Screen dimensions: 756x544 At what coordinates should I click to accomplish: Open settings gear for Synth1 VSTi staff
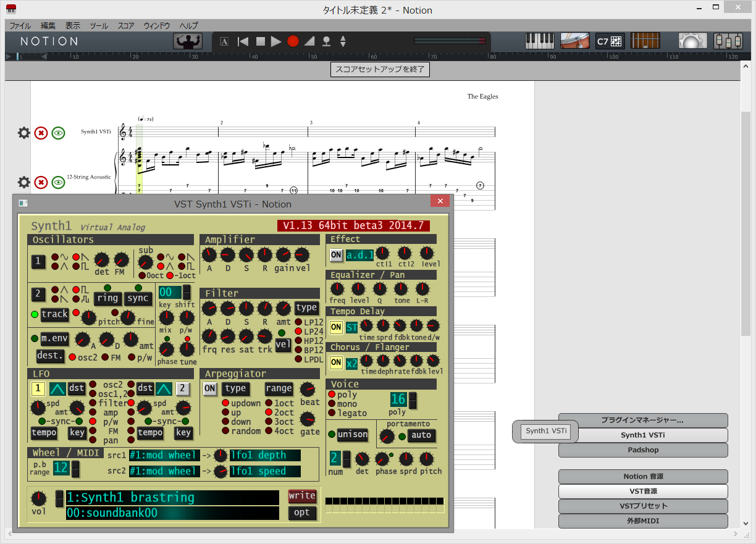click(x=23, y=133)
